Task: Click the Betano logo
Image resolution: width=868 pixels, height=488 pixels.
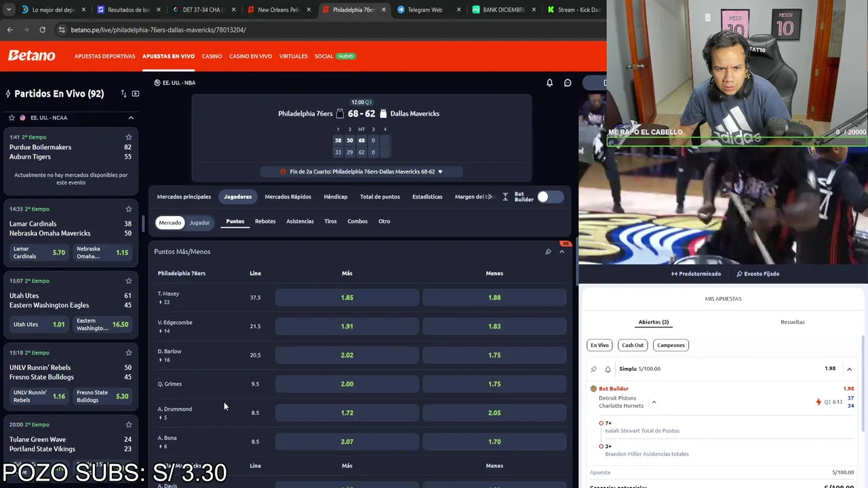Action: (x=31, y=56)
